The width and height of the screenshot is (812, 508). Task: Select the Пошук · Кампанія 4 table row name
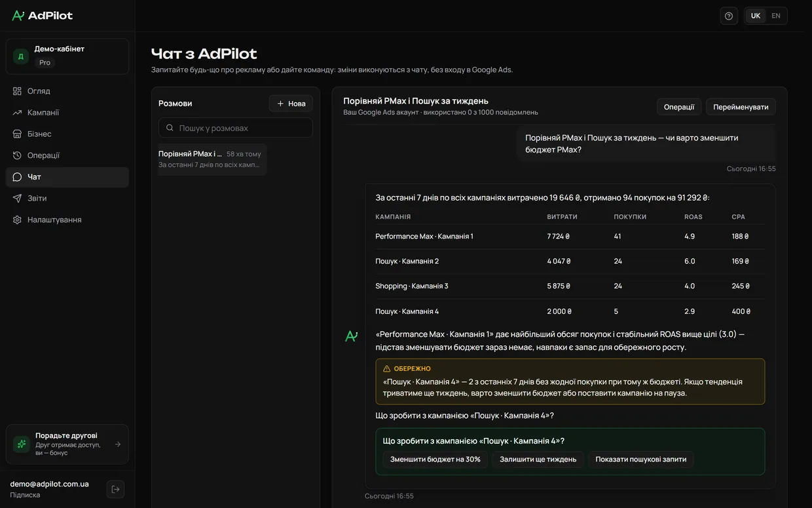pos(407,311)
